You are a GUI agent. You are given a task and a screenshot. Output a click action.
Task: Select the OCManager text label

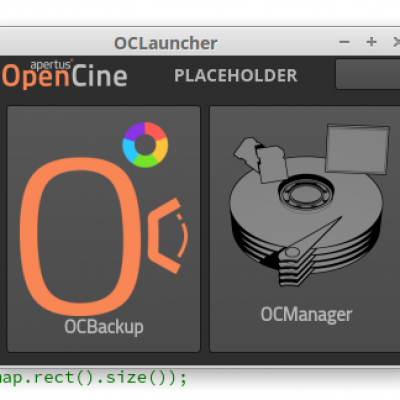pyautogui.click(x=306, y=315)
